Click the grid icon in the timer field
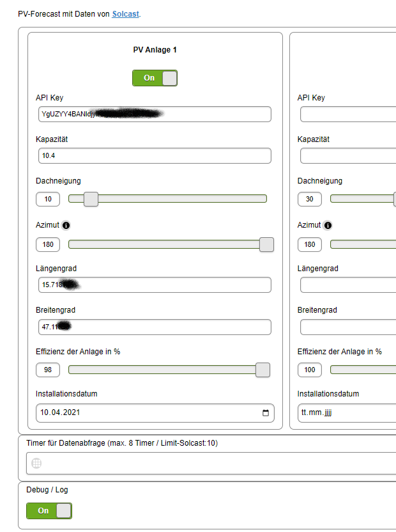Image resolution: width=396 pixels, height=532 pixels. (36, 463)
